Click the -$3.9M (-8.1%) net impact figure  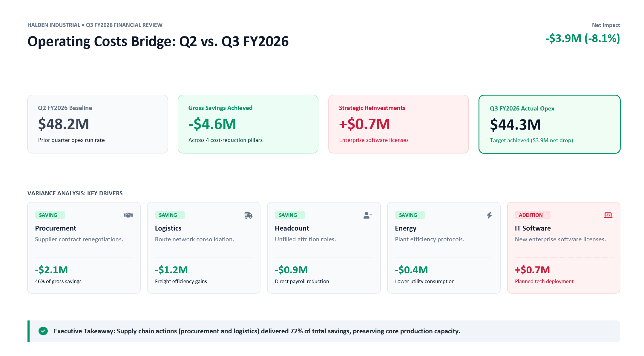tap(583, 38)
